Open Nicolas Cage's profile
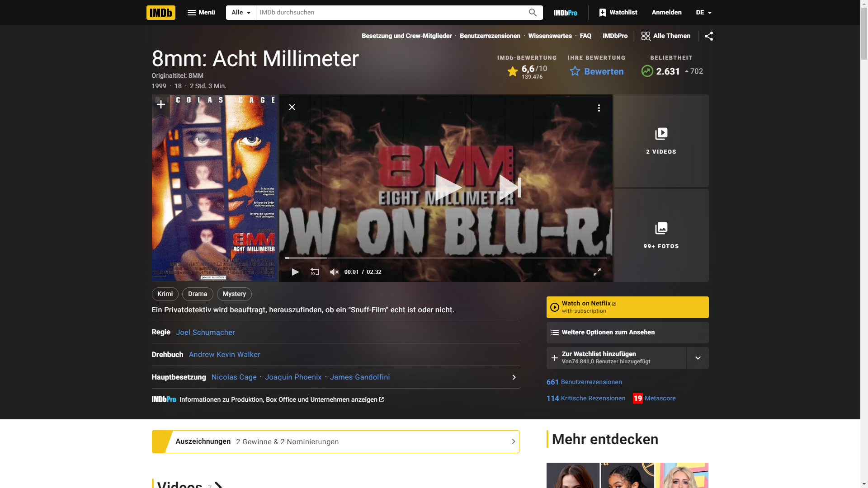Screen dimensions: 868x488 (234, 377)
